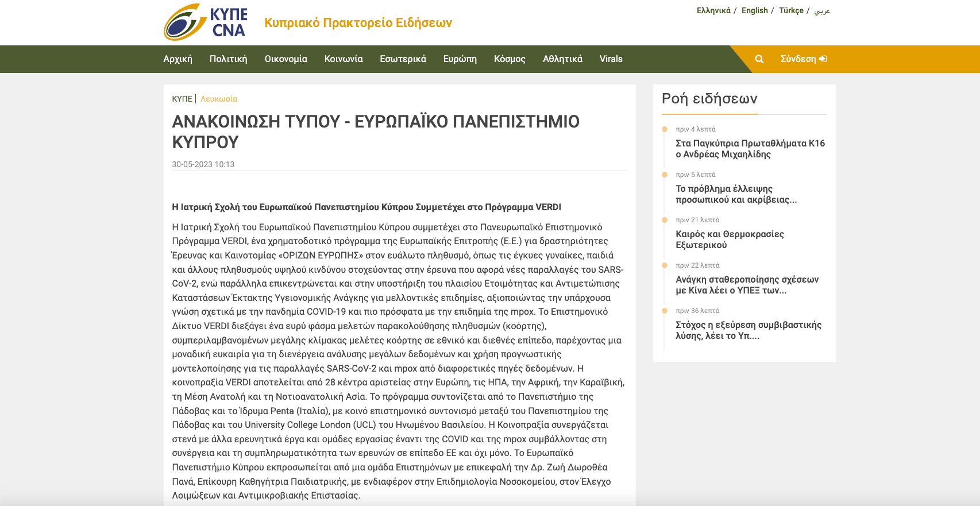Open the search magnifier icon
980x506 pixels.
(x=759, y=59)
